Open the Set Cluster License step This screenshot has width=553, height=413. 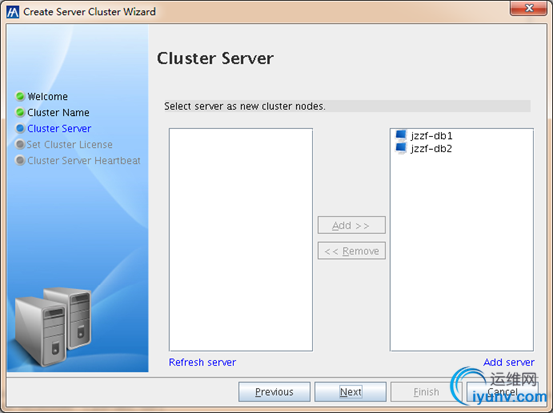pyautogui.click(x=69, y=145)
